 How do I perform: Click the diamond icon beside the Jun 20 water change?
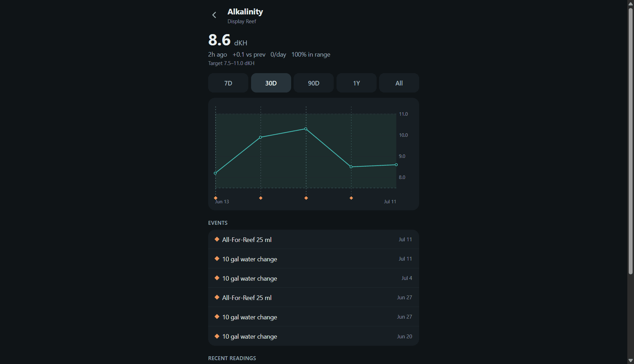(x=217, y=336)
